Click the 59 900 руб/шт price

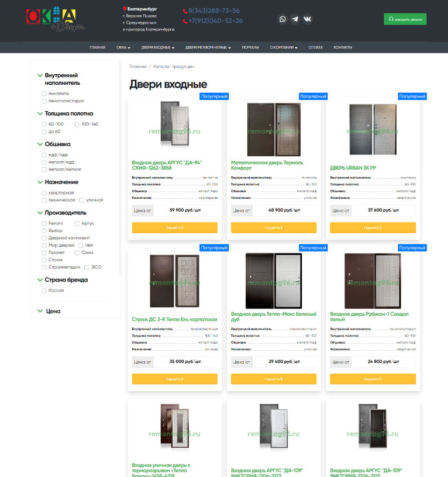(x=185, y=210)
